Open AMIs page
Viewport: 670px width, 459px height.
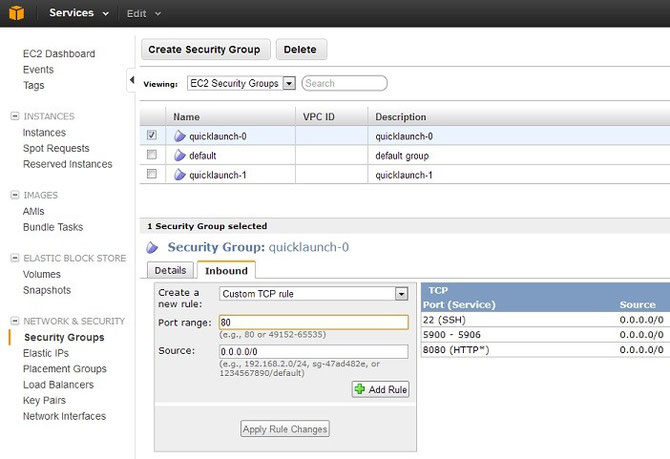pos(34,212)
